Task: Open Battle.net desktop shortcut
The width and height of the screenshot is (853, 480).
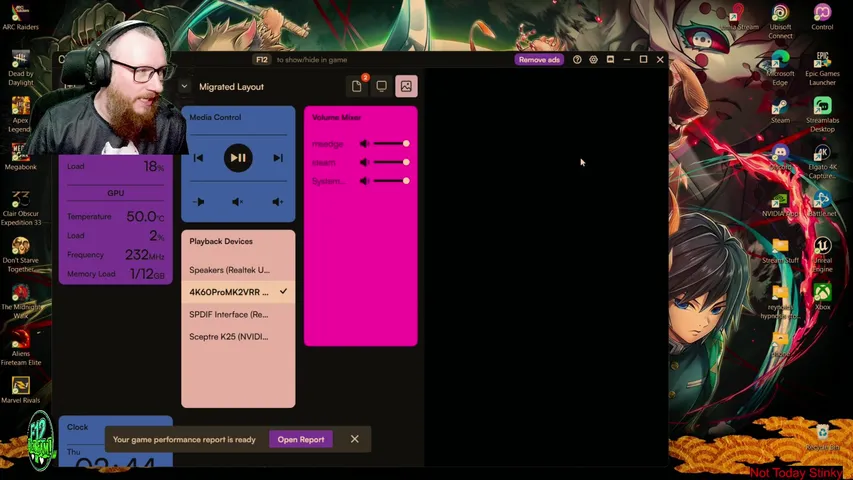Action: click(x=822, y=204)
